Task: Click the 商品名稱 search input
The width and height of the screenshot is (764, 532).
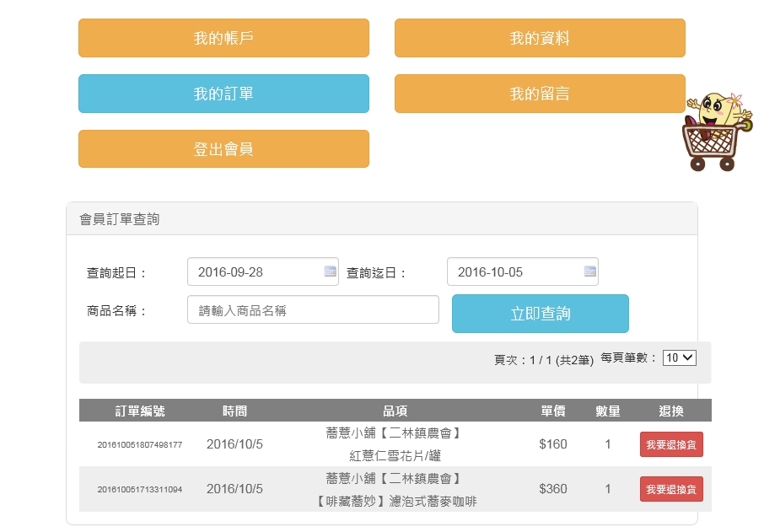Action: click(x=313, y=310)
